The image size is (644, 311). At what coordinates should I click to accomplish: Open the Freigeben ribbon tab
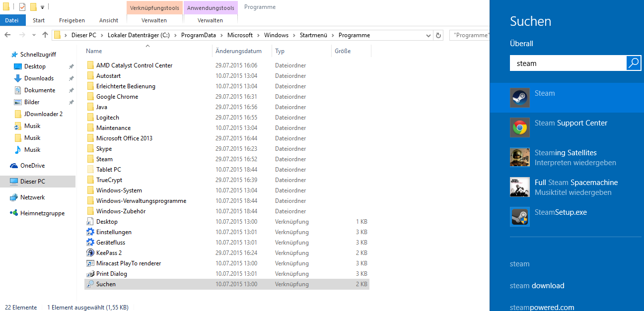[x=72, y=20]
